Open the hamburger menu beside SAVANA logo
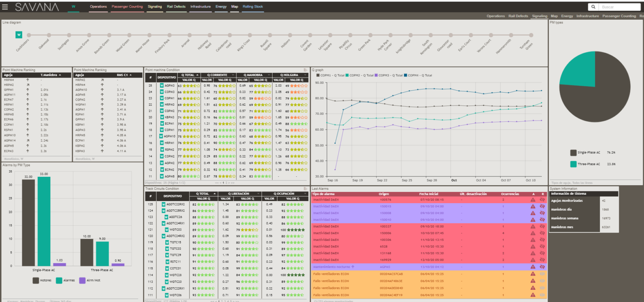Image resolution: width=644 pixels, height=302 pixels. point(5,7)
